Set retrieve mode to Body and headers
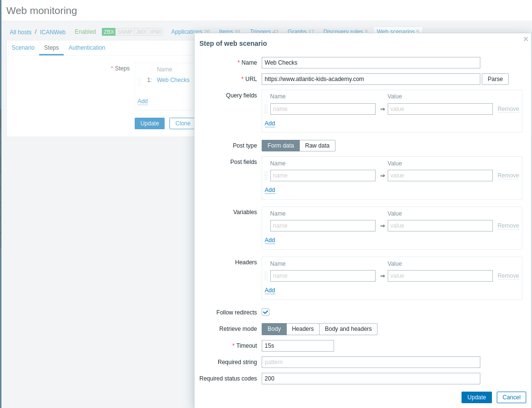Image resolution: width=532 pixels, height=408 pixels. [348, 329]
